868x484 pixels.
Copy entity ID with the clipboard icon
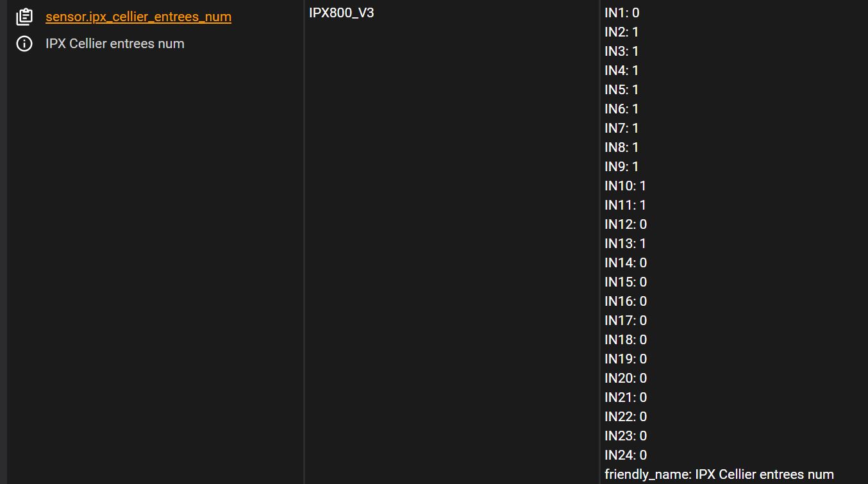click(x=24, y=17)
